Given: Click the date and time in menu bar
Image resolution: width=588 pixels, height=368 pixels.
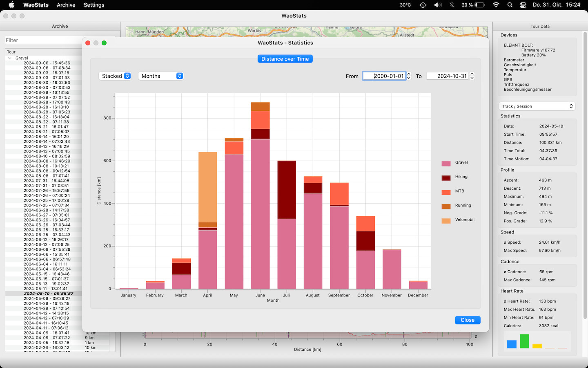Looking at the screenshot, I should pyautogui.click(x=556, y=5).
